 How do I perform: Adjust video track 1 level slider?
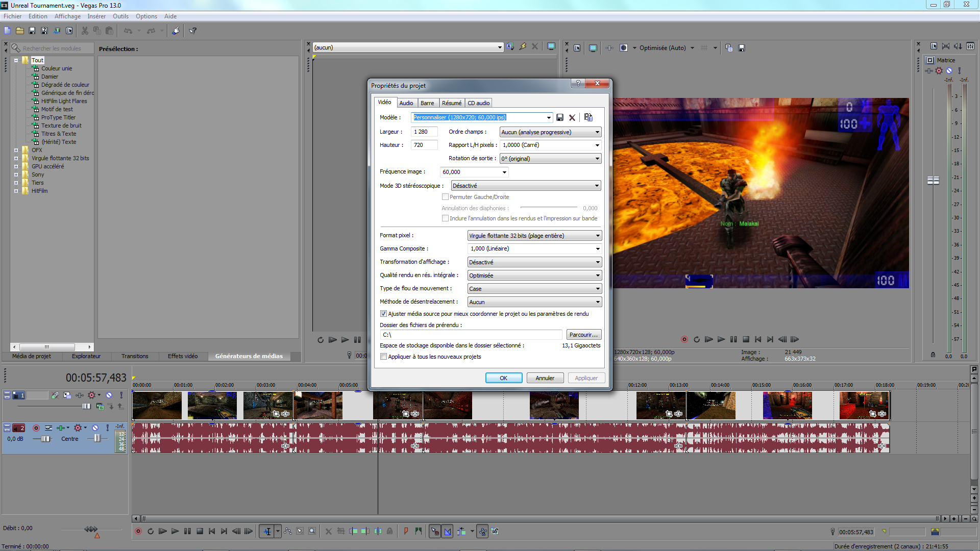point(87,407)
